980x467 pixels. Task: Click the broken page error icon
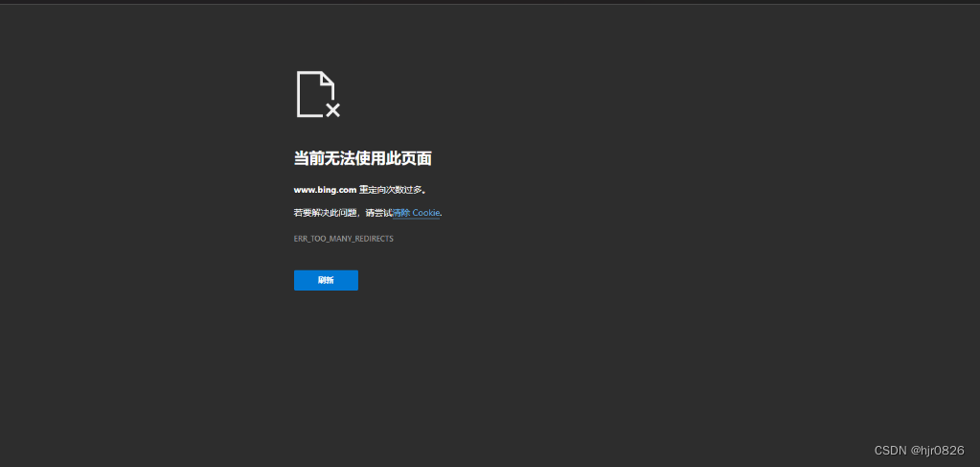pyautogui.click(x=318, y=94)
